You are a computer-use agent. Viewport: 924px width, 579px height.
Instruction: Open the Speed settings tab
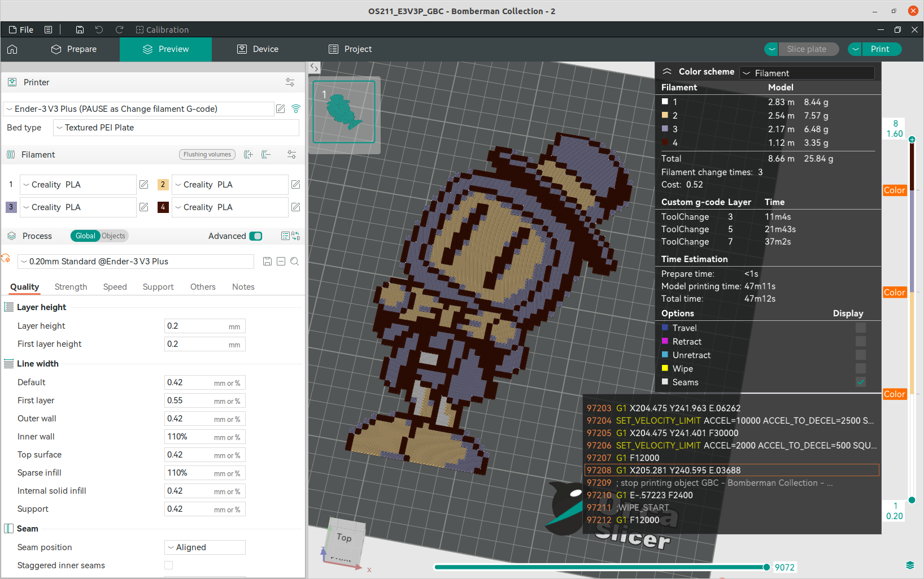[115, 287]
